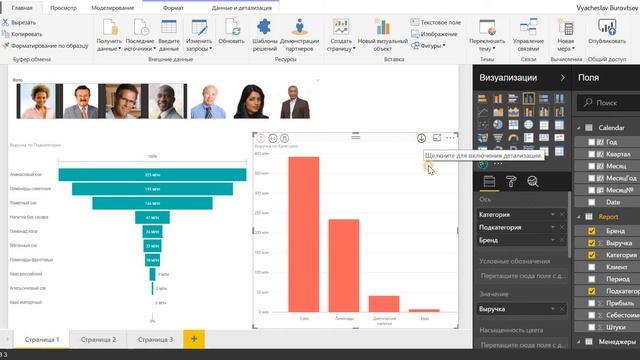Select the funnel visualization icon
This screenshot has height=360, width=640.
pos(498,138)
